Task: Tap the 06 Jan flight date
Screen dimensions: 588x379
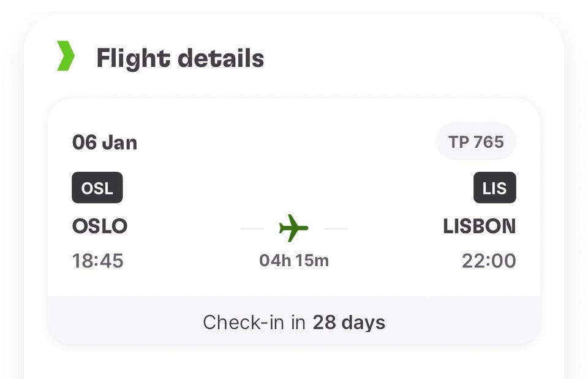Action: 105,142
